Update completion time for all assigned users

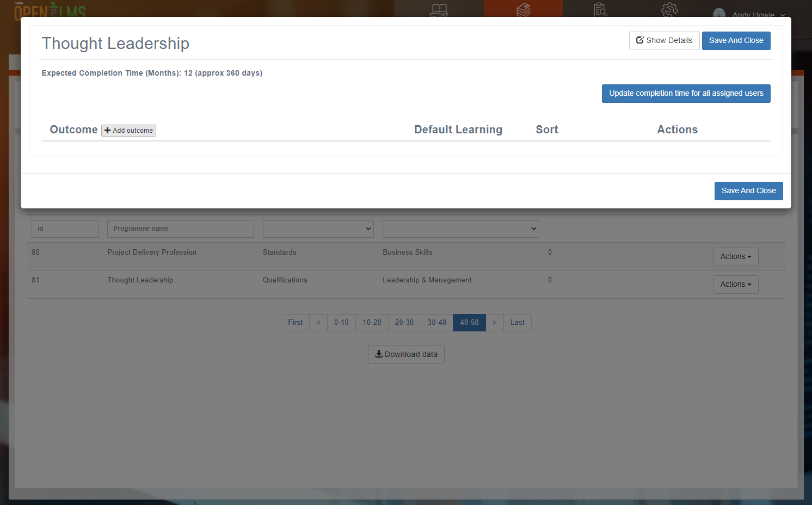point(686,94)
